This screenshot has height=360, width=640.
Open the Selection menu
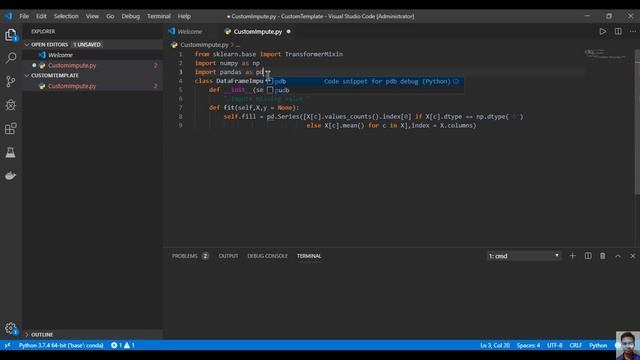66,16
